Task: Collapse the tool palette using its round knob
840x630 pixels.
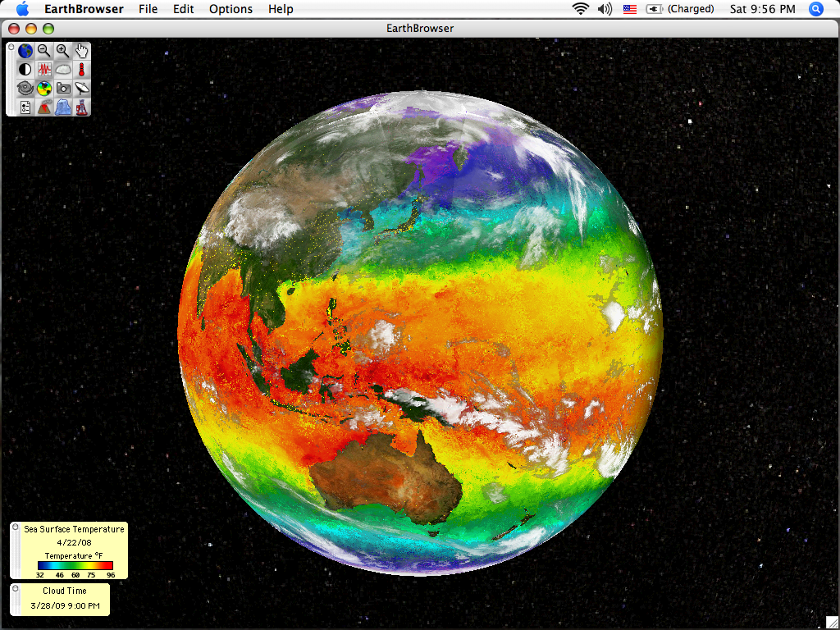Action: [11, 48]
